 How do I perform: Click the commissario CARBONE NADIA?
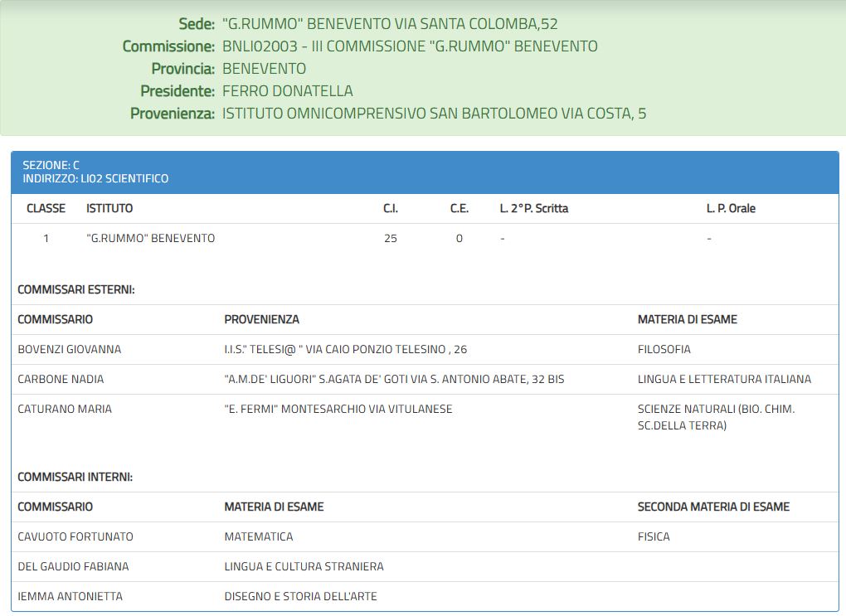pos(61,379)
